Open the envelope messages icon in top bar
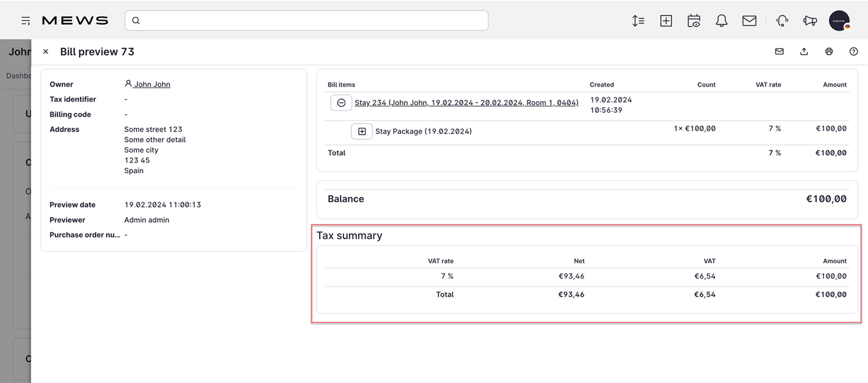 click(x=749, y=21)
